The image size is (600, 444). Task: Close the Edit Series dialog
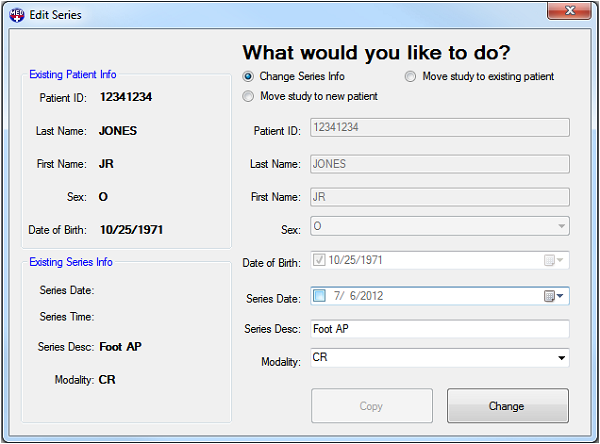click(570, 11)
